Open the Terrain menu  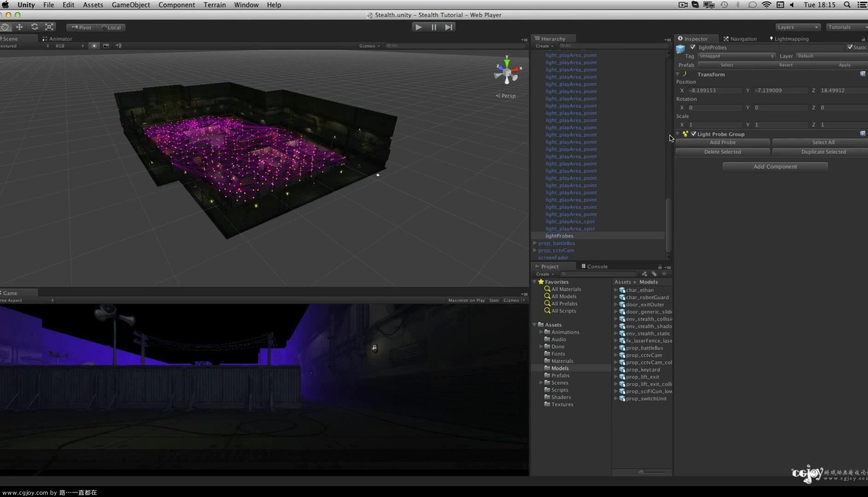[214, 5]
